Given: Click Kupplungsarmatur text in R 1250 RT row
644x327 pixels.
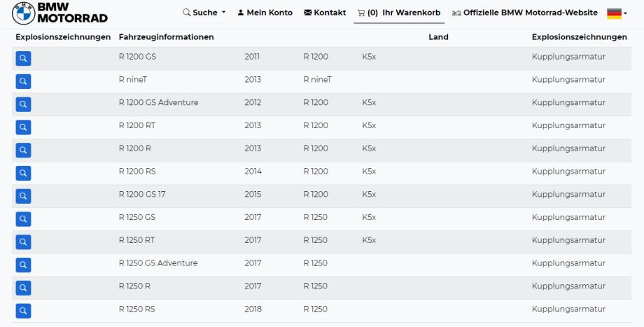Looking at the screenshot, I should tap(568, 240).
